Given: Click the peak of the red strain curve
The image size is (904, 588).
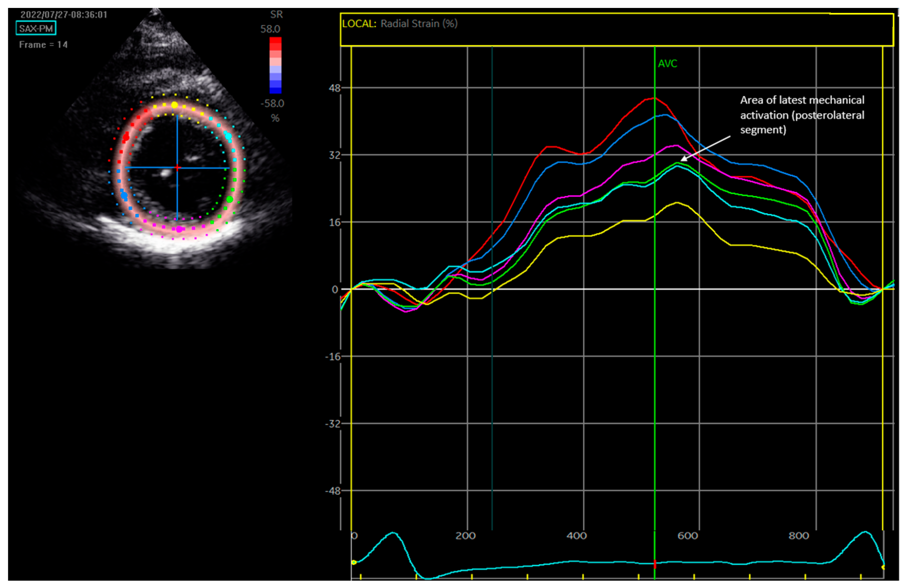Looking at the screenshot, I should click(x=654, y=98).
